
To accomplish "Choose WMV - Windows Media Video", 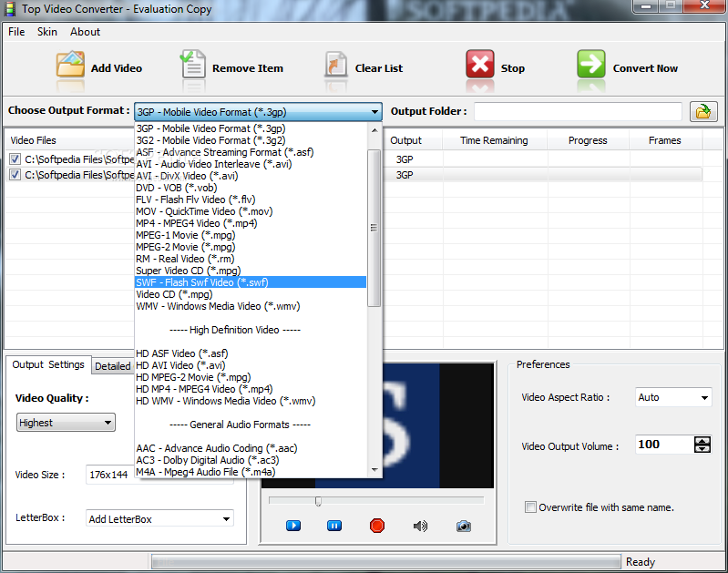I will pyautogui.click(x=251, y=306).
